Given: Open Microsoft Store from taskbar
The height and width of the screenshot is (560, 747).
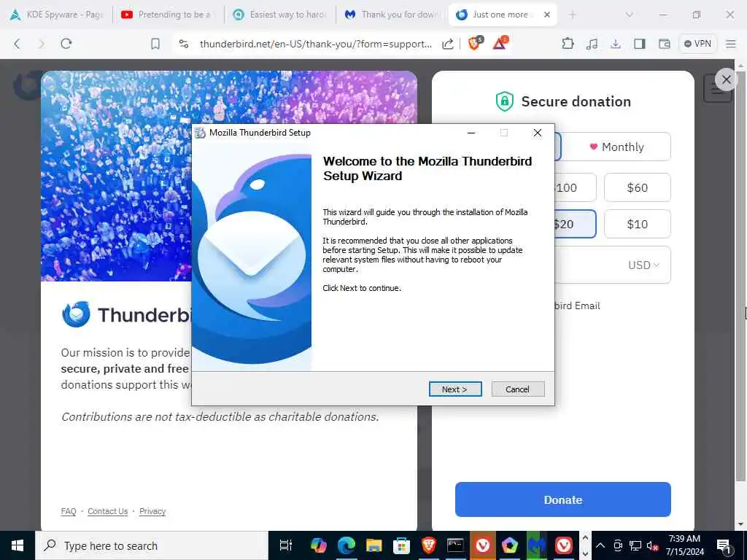Looking at the screenshot, I should [x=401, y=545].
